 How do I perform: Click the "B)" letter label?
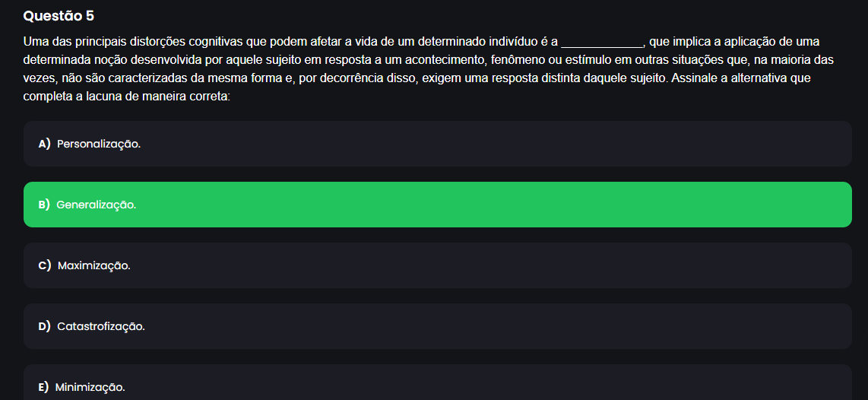pos(44,205)
